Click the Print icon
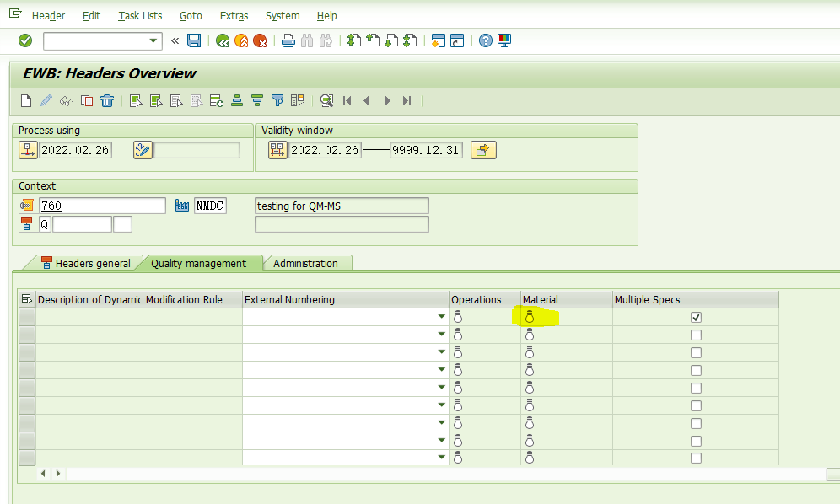Viewport: 840px width, 504px height. tap(288, 40)
